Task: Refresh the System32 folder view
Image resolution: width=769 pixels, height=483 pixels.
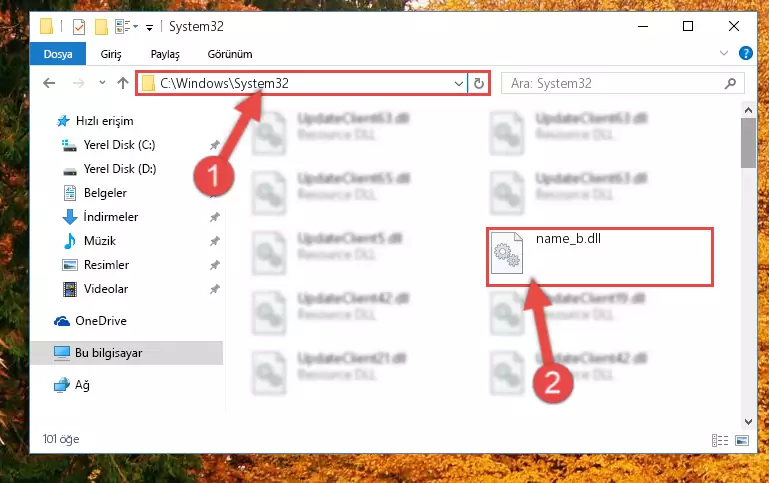Action: (479, 83)
